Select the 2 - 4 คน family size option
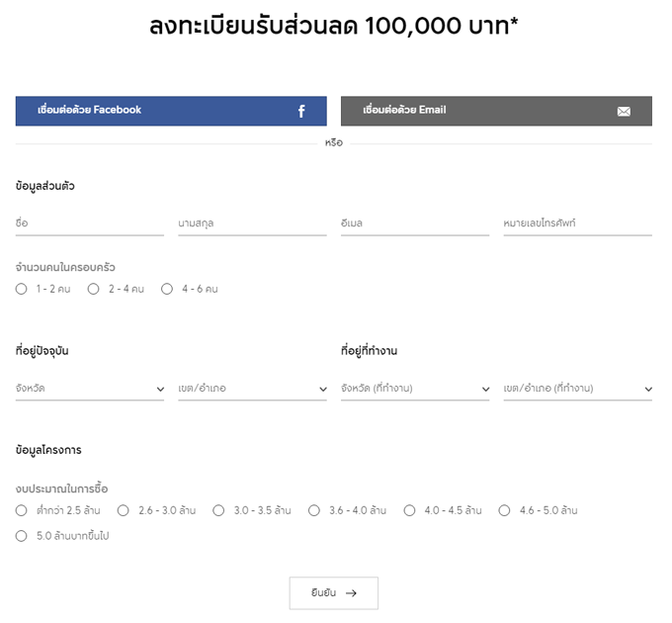Image resolution: width=672 pixels, height=623 pixels. pos(94,289)
